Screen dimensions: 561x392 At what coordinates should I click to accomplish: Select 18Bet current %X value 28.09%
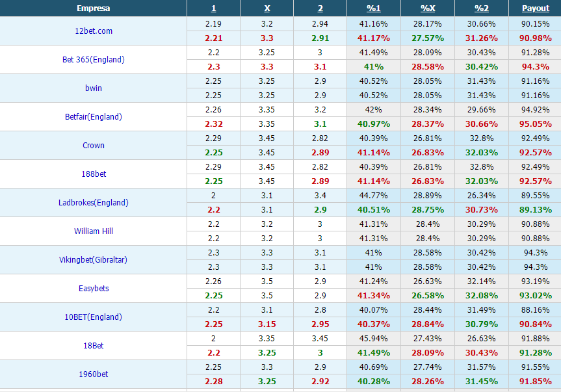428,353
